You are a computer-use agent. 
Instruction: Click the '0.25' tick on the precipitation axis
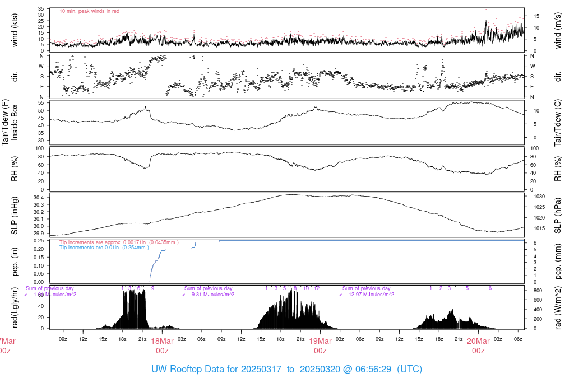point(39,241)
